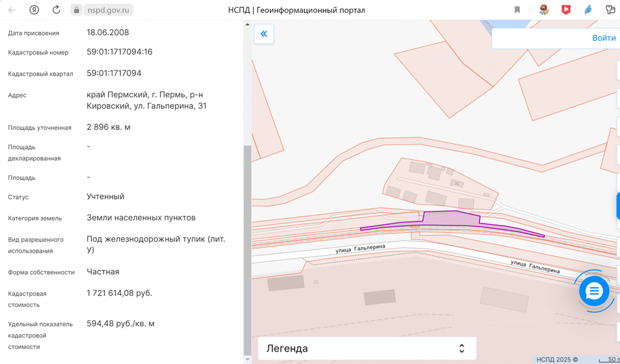Select the date 18.06.2008
Screen dimensions: 620x364
pos(108,32)
